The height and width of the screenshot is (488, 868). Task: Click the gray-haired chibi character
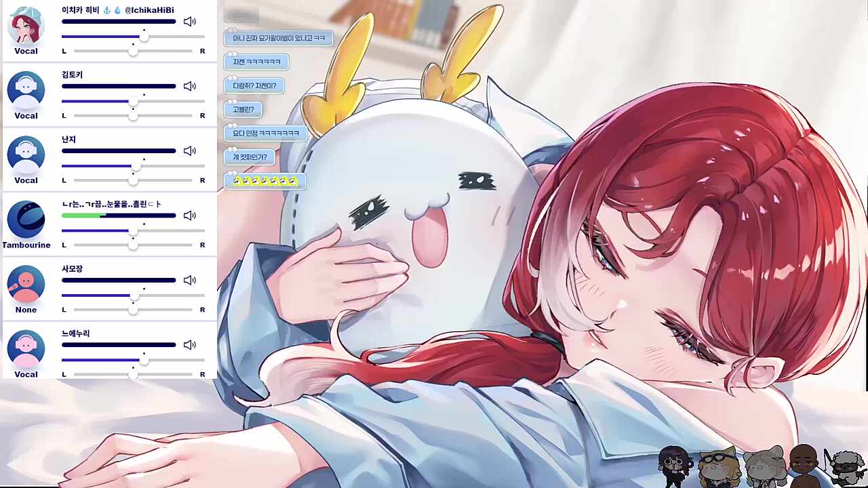pos(764,466)
